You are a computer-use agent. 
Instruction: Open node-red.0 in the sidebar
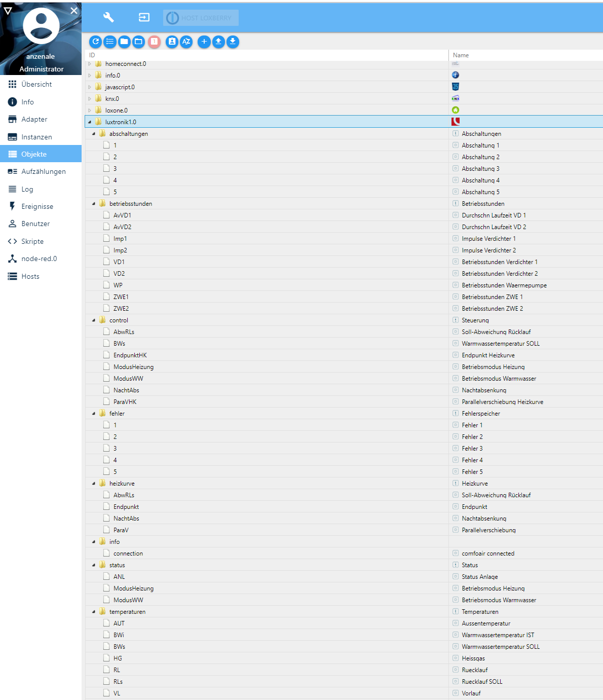tap(41, 259)
